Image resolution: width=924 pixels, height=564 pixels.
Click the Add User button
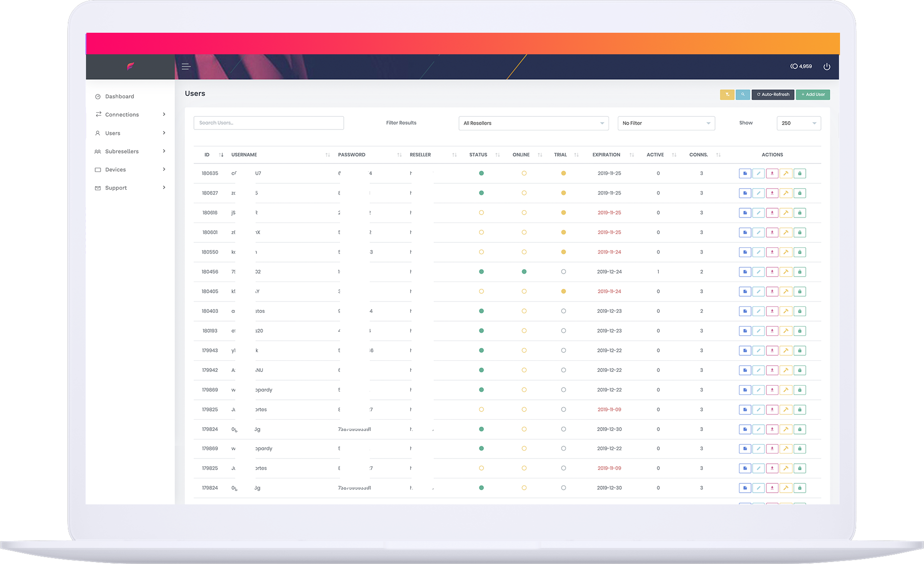[813, 94]
